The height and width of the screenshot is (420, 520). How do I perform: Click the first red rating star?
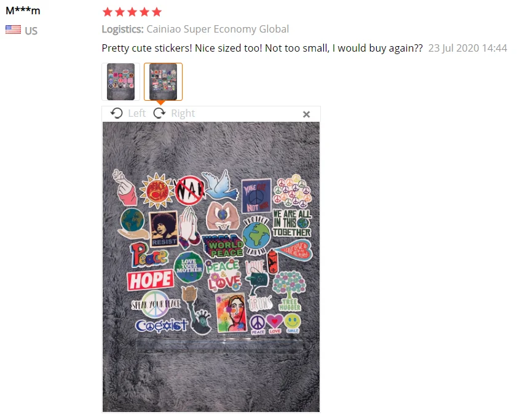point(108,12)
